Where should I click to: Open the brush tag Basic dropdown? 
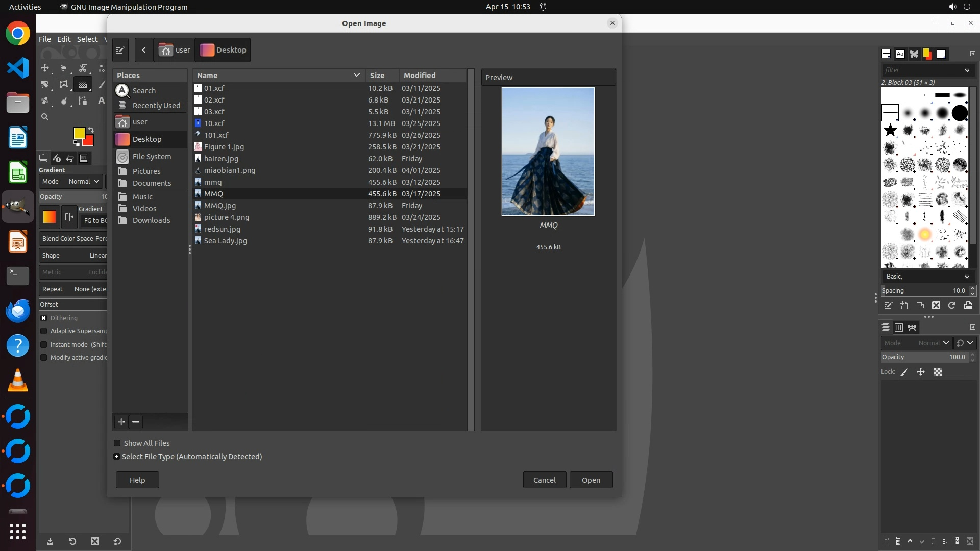[x=926, y=276]
